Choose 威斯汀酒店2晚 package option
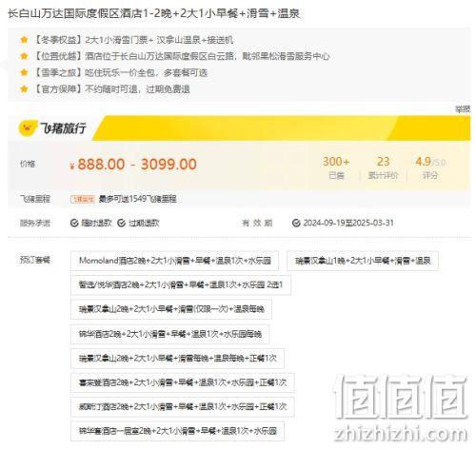The height and width of the screenshot is (450, 476). click(x=183, y=406)
